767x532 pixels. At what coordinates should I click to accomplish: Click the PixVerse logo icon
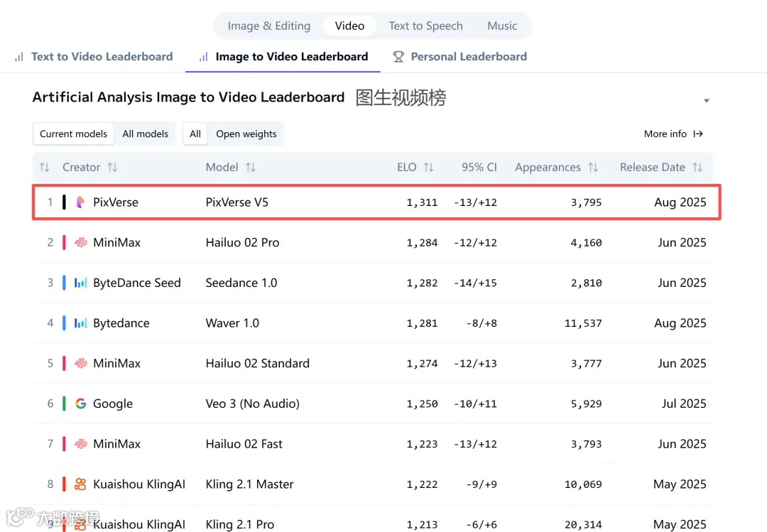81,202
